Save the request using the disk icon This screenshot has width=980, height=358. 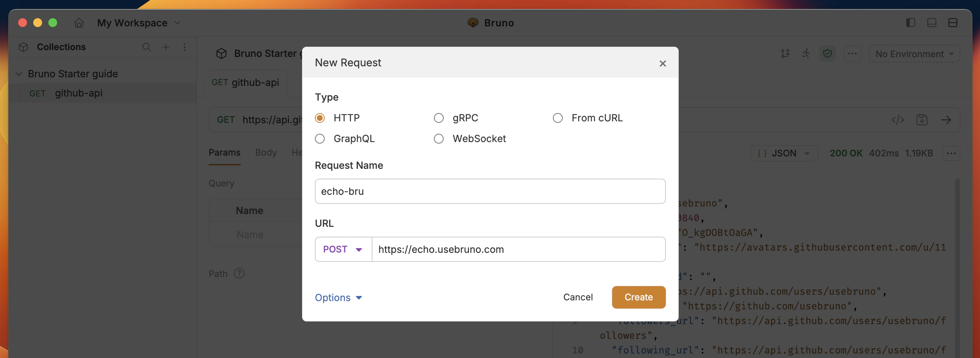coord(922,120)
